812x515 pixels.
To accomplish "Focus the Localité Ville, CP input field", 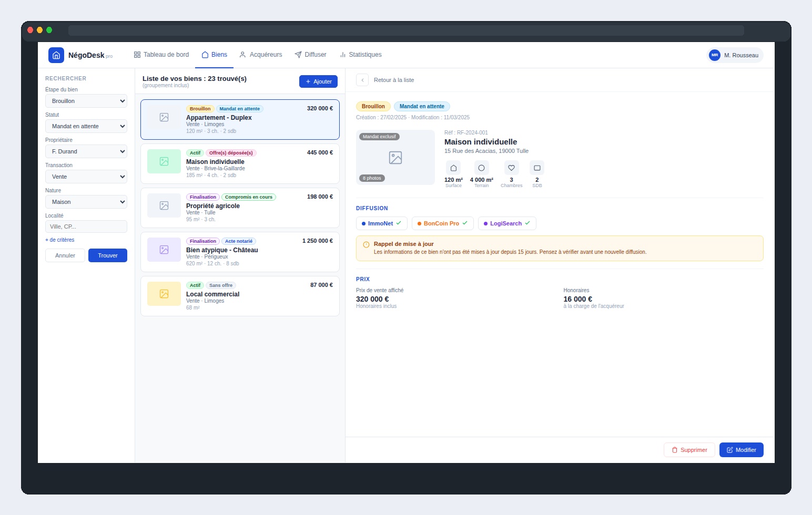I will click(x=86, y=226).
